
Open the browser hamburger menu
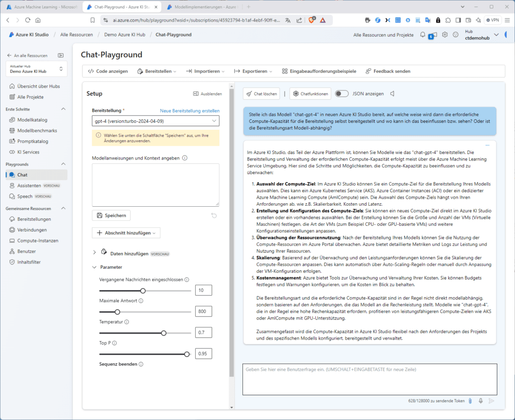pyautogui.click(x=507, y=20)
